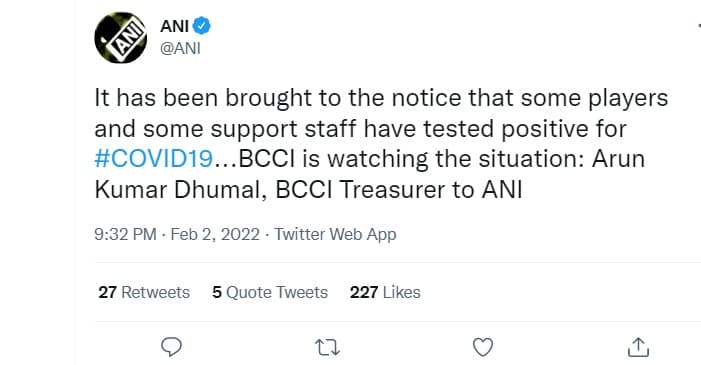
Task: Click the reply speech bubble icon
Action: (171, 347)
